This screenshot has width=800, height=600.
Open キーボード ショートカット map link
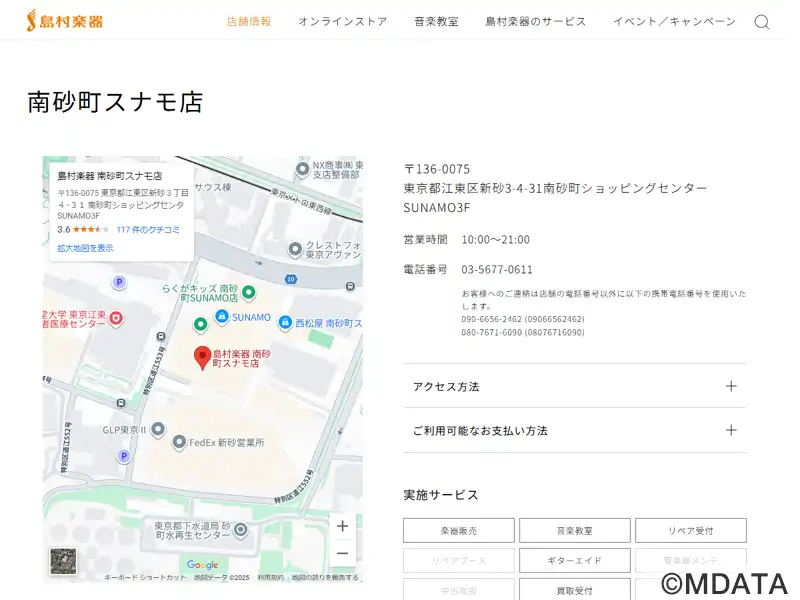(145, 578)
